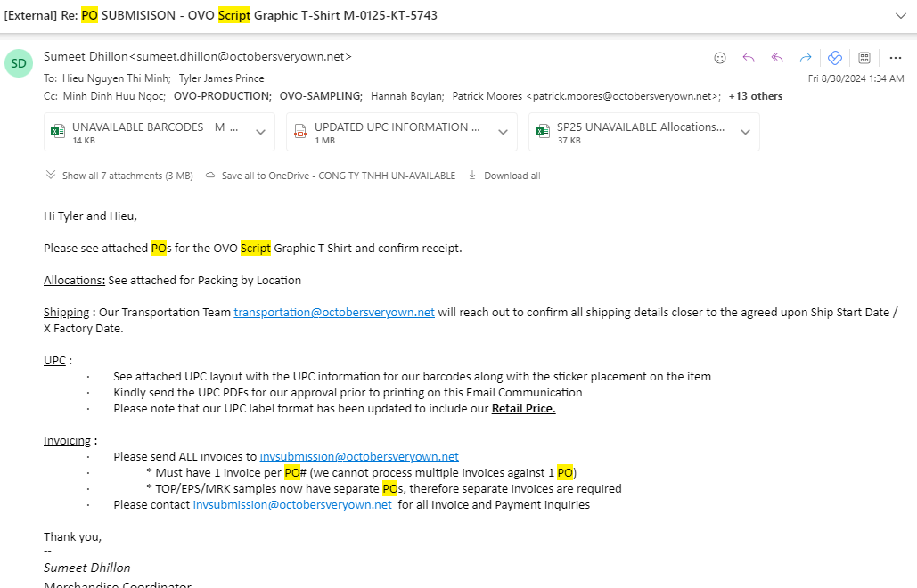Click the first invsubmission@octobersveryown.net link
Screen dimensions: 917x588
[x=359, y=456]
